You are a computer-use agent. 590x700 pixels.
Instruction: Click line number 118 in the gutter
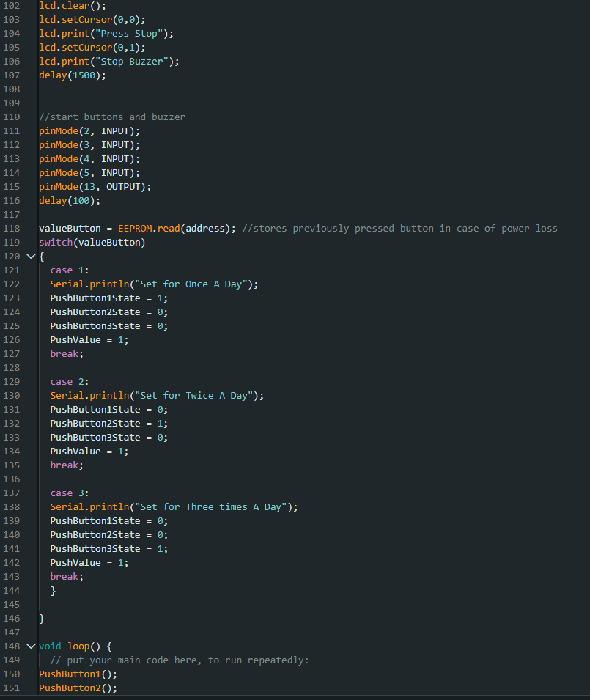[x=12, y=229]
